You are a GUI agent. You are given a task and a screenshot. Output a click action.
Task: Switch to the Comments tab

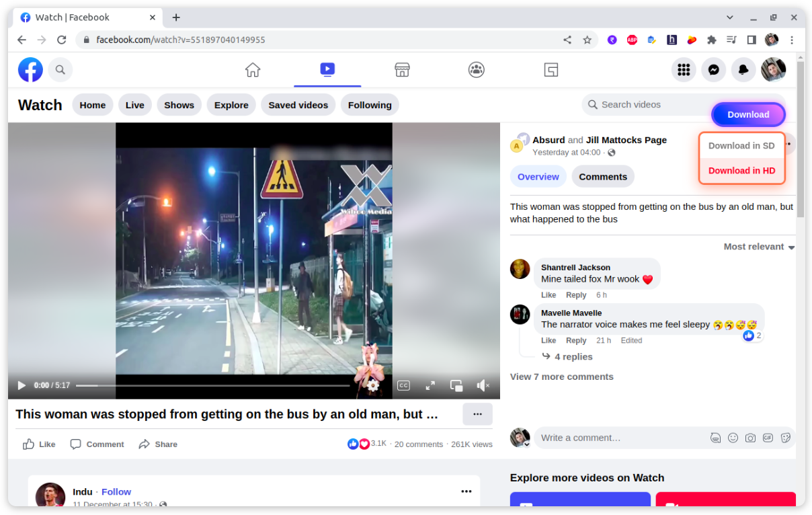pos(603,176)
